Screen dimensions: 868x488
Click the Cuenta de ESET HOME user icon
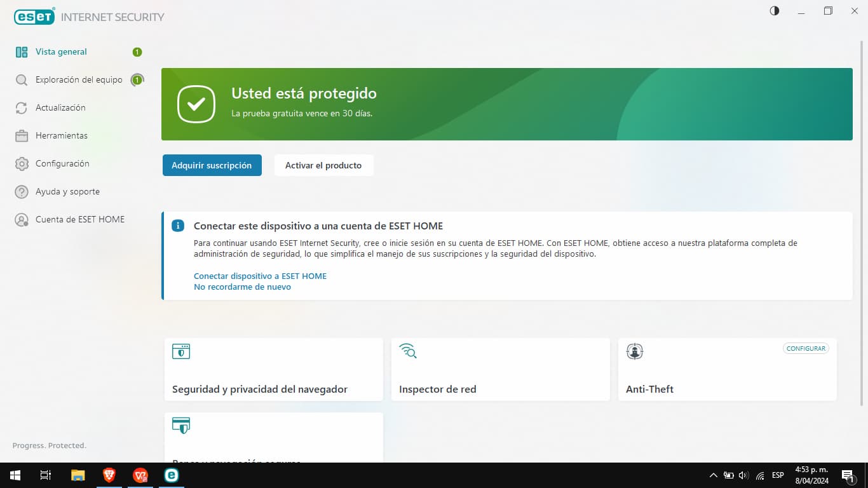point(22,220)
